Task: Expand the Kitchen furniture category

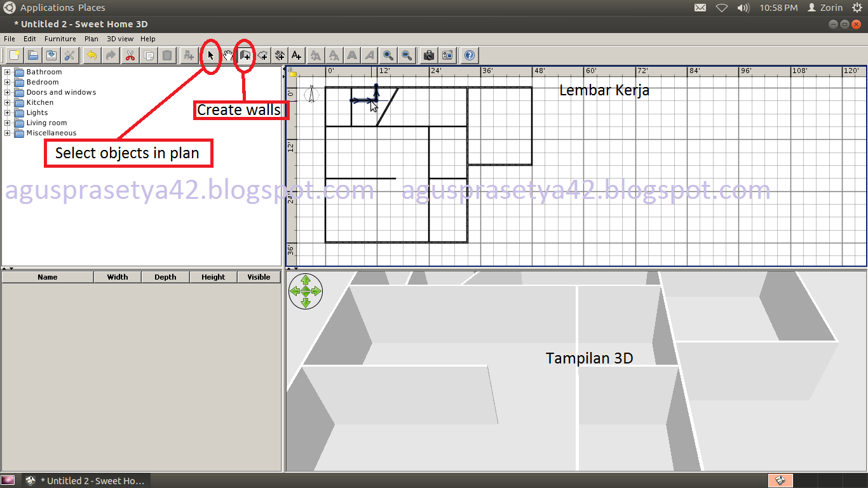Action: tap(8, 102)
